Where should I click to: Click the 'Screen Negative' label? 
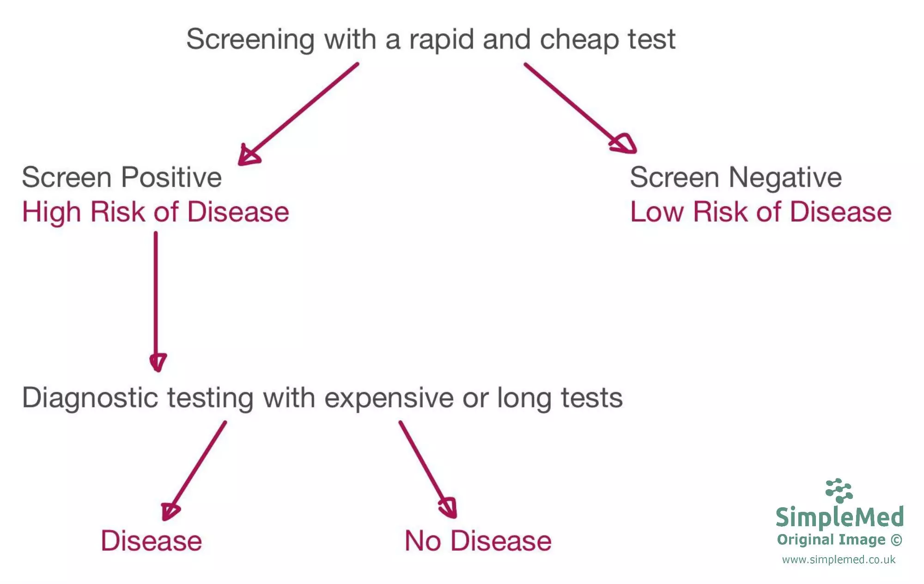click(736, 178)
